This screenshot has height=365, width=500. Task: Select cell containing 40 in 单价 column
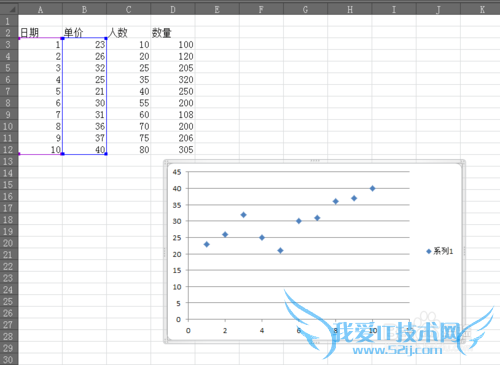84,149
